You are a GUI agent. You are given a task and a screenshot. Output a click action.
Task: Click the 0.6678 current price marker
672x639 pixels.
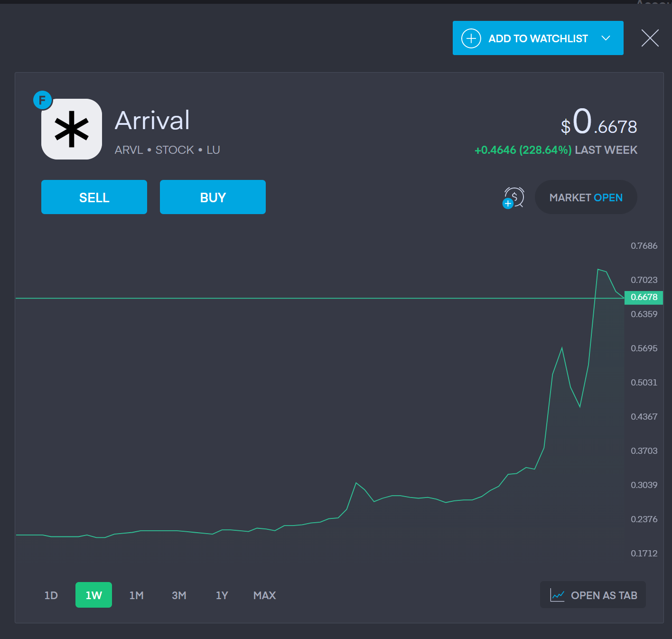(644, 297)
